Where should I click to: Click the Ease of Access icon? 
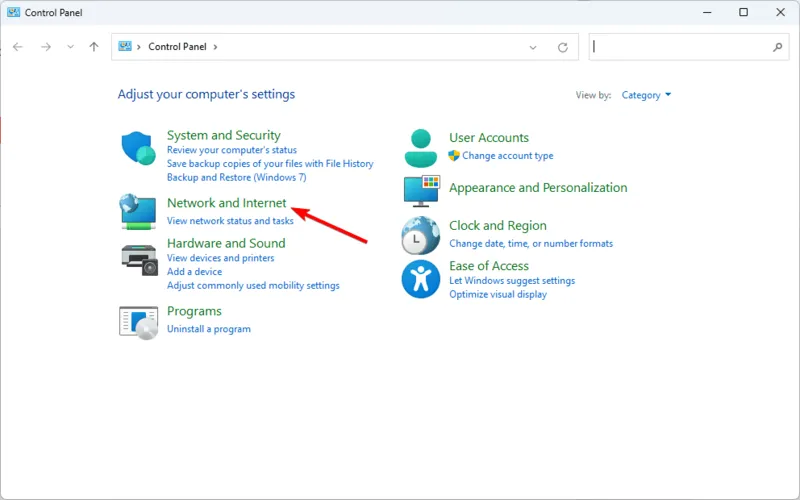[x=420, y=279]
